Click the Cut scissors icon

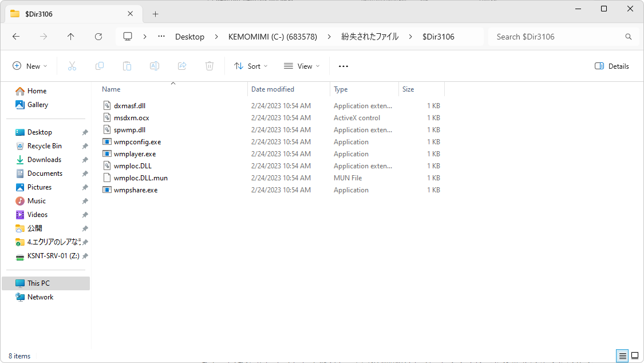(x=72, y=66)
